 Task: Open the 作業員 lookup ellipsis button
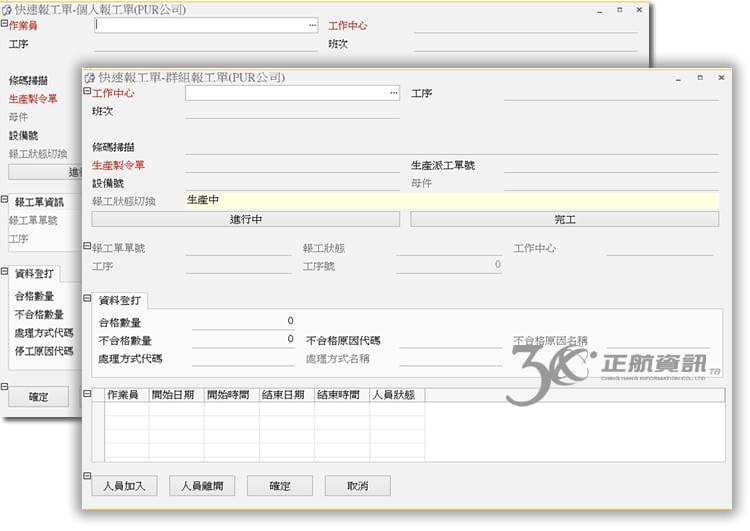pos(312,25)
